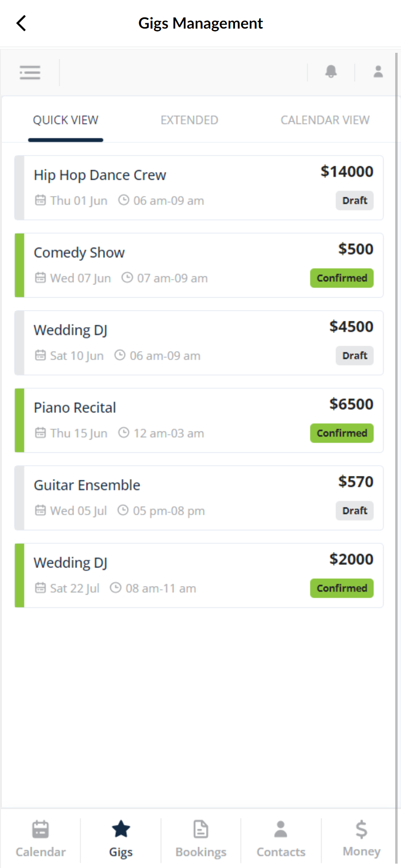Click Confirmed badge on Comedy Show
The image size is (401, 868).
[x=342, y=278]
